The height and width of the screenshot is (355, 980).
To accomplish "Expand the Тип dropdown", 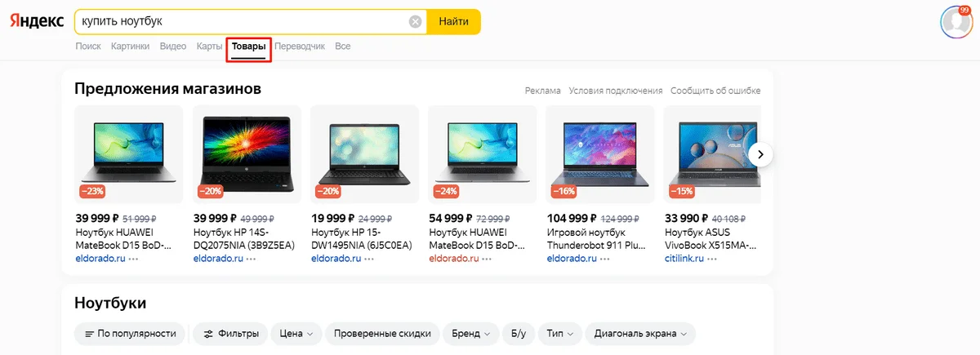I will [x=560, y=333].
